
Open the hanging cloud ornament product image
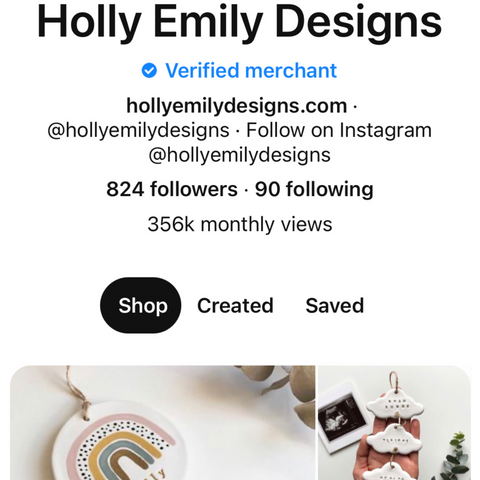pyautogui.click(x=394, y=423)
